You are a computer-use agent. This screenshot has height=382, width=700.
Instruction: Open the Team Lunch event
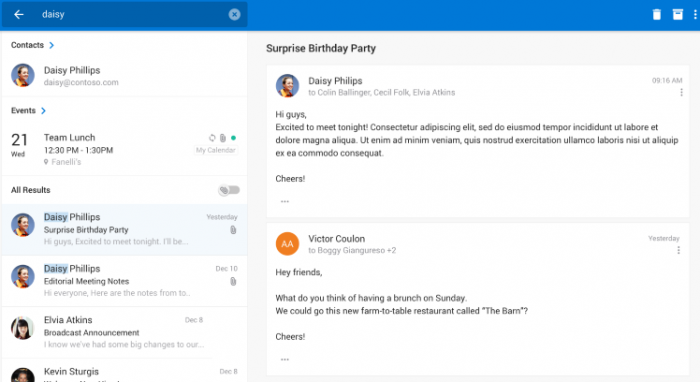pos(125,149)
